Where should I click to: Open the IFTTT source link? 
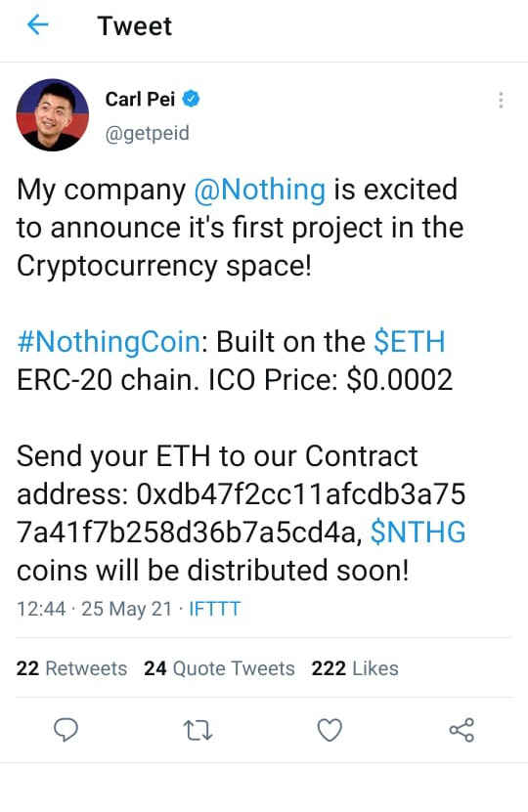[214, 609]
